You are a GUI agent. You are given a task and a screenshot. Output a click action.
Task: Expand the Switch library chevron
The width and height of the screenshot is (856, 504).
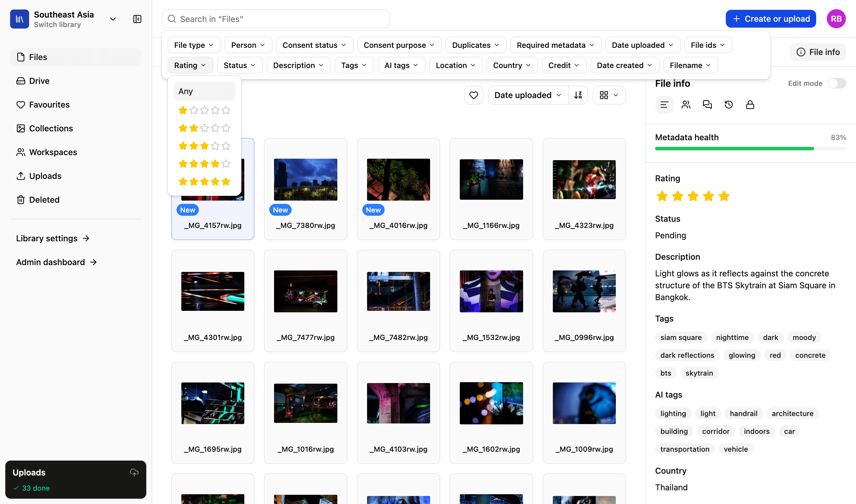click(x=113, y=19)
